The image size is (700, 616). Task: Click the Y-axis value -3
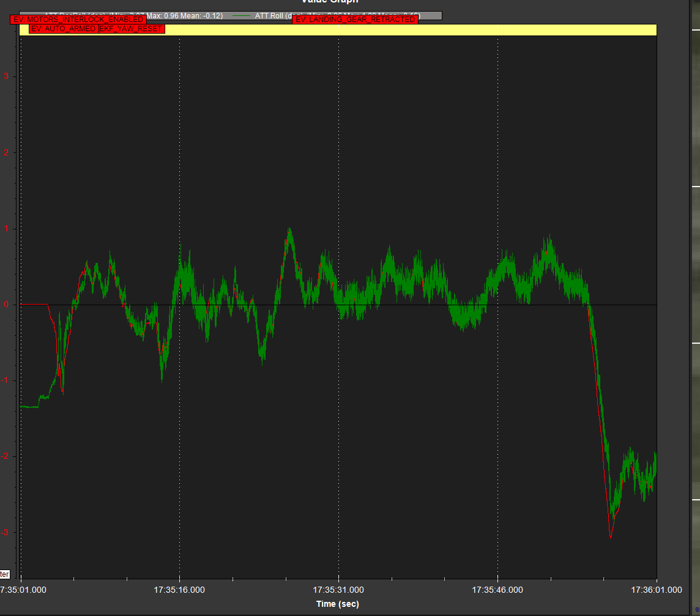click(x=5, y=533)
